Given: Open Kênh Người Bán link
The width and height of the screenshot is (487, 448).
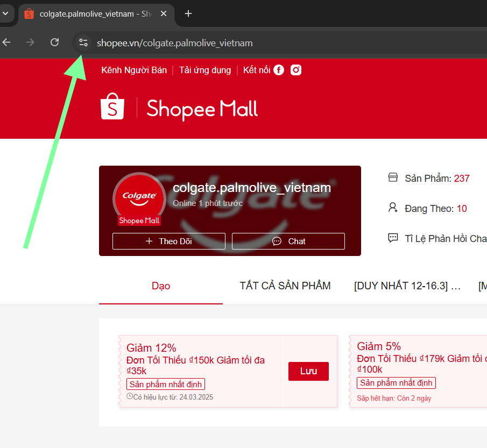Looking at the screenshot, I should (134, 70).
